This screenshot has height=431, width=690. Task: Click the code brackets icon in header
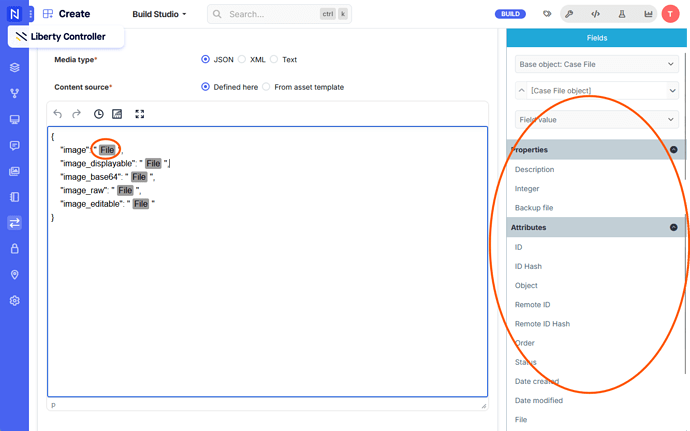point(595,14)
